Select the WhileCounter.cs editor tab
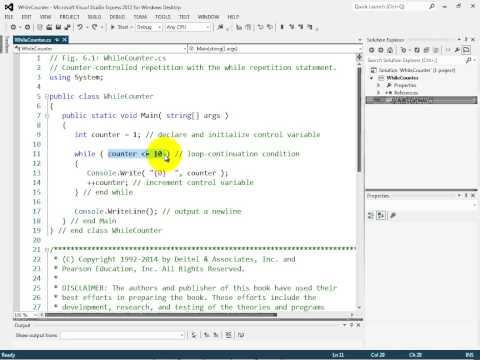 click(33, 40)
